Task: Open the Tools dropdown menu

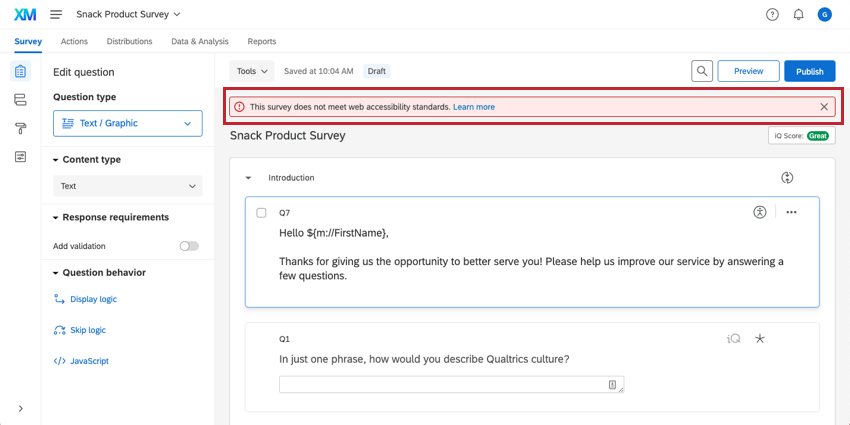Action: pos(252,71)
